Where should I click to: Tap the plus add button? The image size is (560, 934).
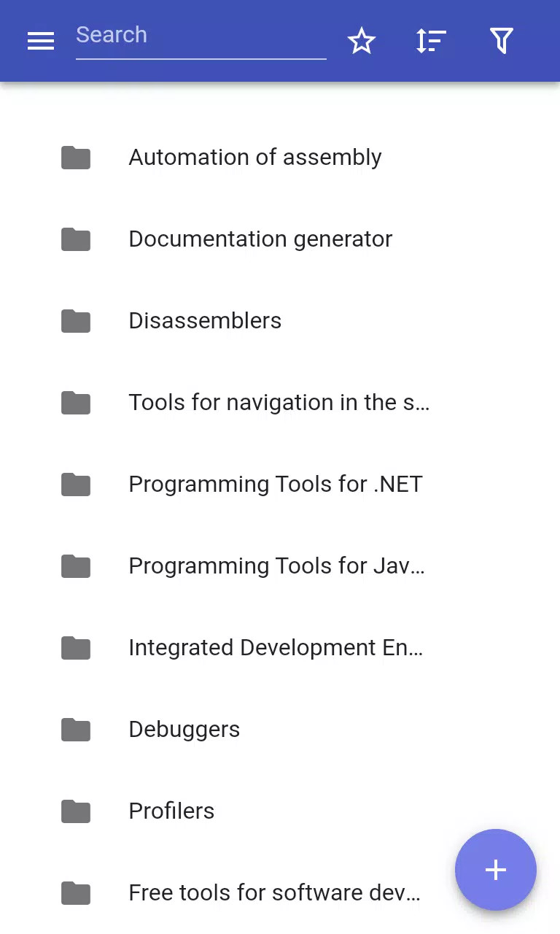pos(496,870)
